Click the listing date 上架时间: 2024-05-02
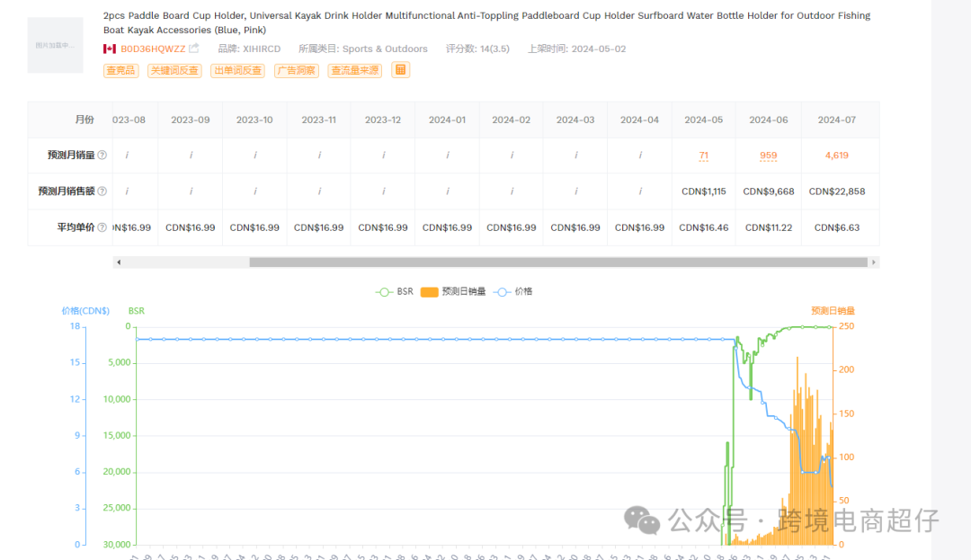Viewport: 971px width, 560px height. pyautogui.click(x=576, y=49)
